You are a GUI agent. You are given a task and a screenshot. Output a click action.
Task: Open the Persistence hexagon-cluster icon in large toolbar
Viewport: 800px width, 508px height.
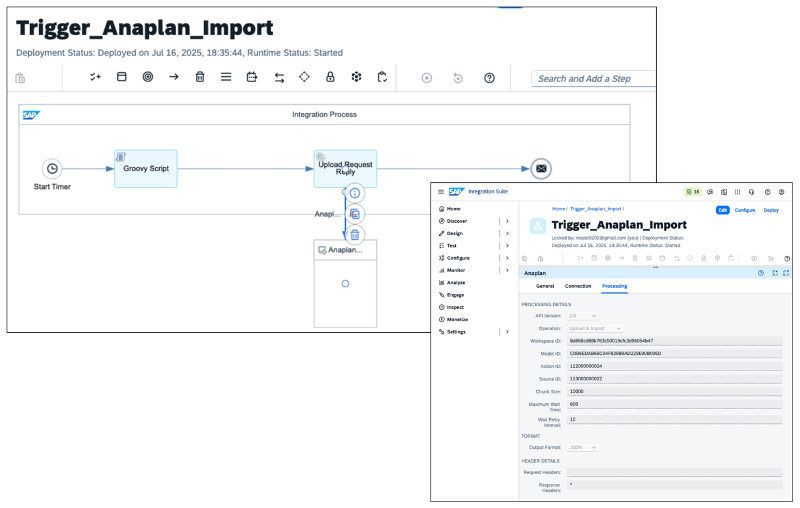pos(356,77)
